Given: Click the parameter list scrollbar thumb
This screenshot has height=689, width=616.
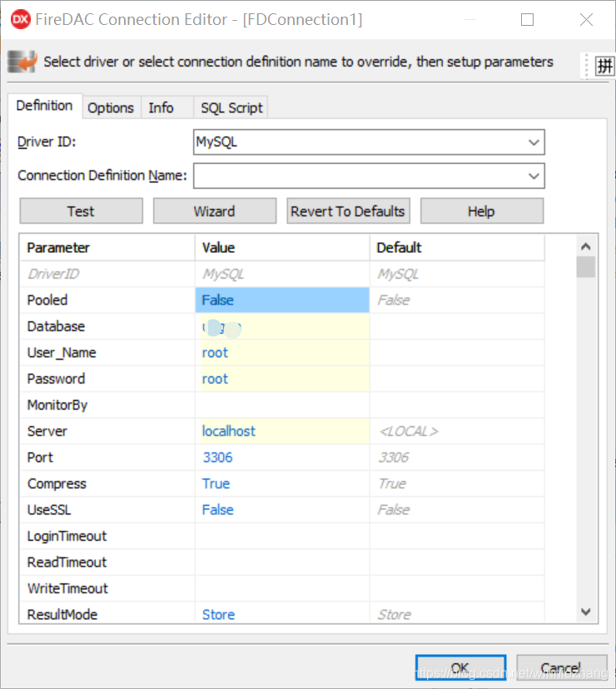Looking at the screenshot, I should point(586,267).
